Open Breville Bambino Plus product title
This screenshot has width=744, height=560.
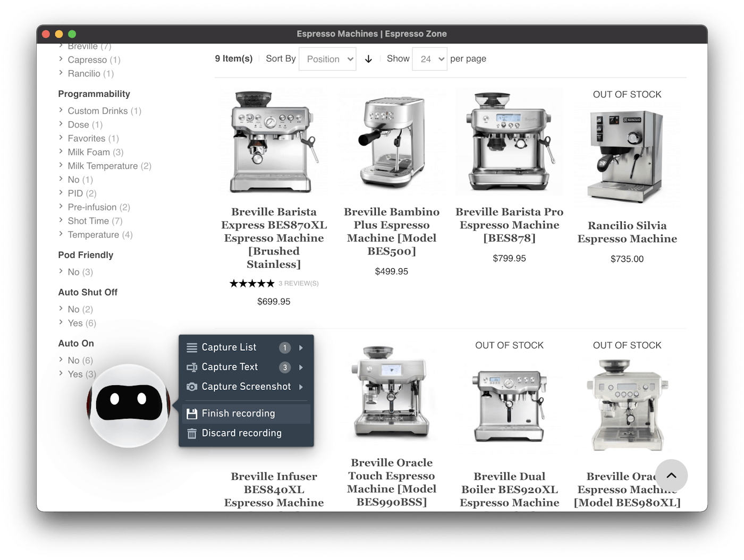[x=392, y=232]
